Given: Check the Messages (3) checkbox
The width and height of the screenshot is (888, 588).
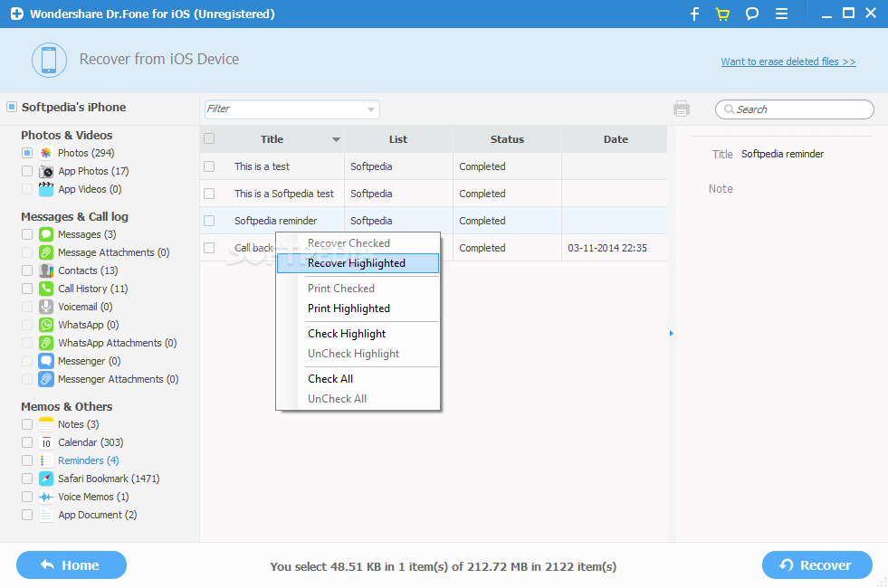Looking at the screenshot, I should (x=27, y=234).
